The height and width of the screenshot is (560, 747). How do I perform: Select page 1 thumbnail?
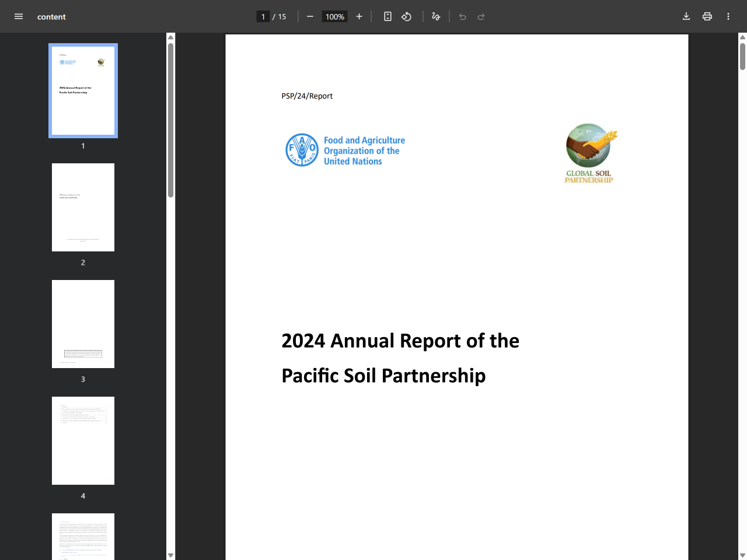click(83, 90)
